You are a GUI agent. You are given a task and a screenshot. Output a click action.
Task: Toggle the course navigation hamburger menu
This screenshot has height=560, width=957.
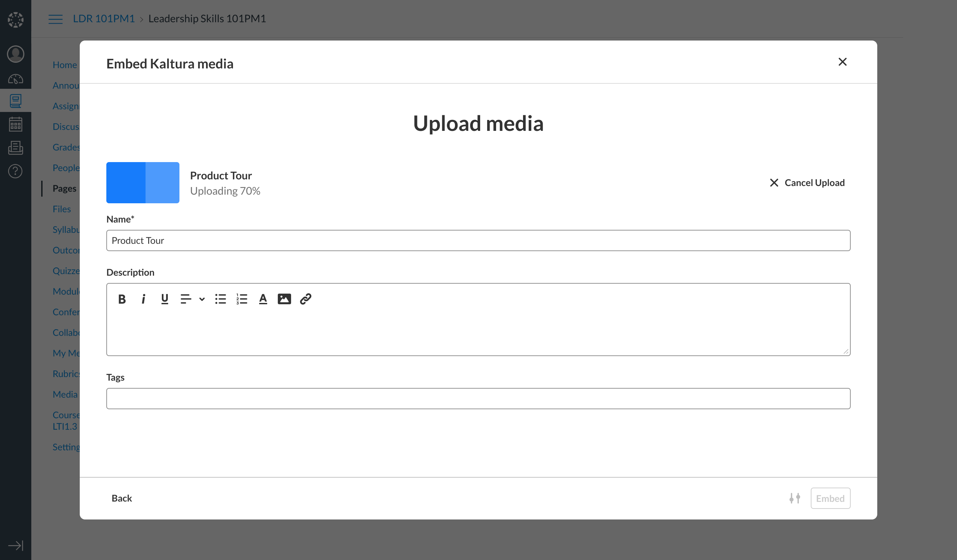coord(55,19)
